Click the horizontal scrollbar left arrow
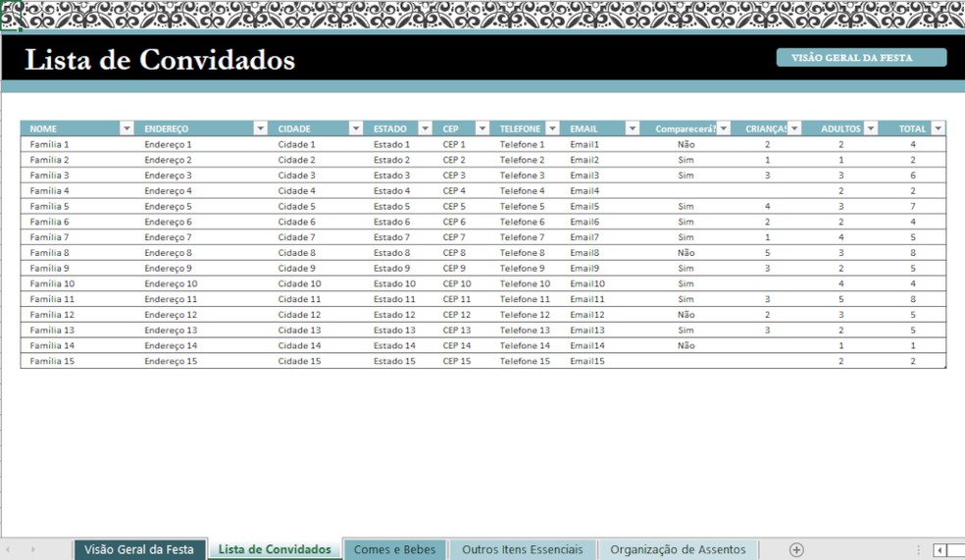This screenshot has height=560, width=965. pos(940,549)
